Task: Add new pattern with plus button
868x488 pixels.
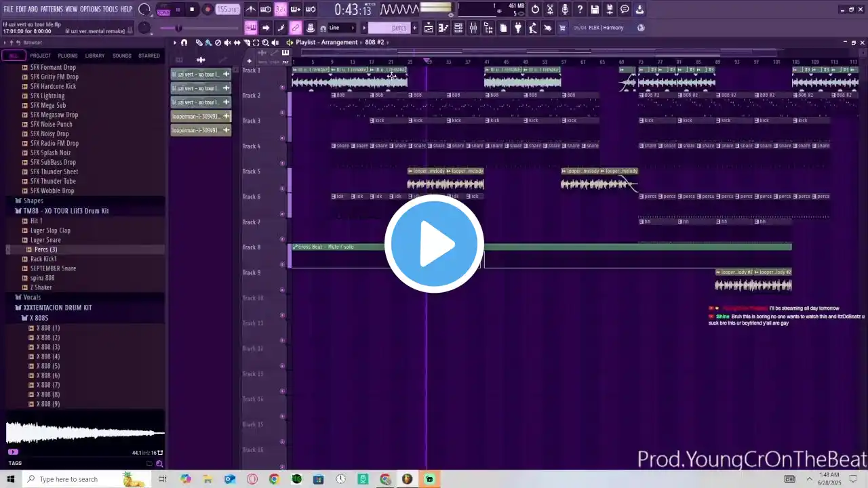Action: [414, 28]
